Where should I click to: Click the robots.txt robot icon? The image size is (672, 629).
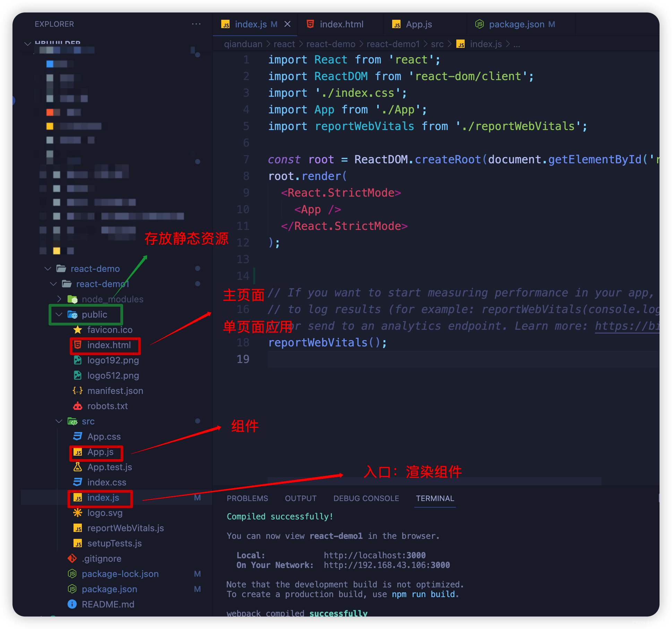click(x=78, y=406)
